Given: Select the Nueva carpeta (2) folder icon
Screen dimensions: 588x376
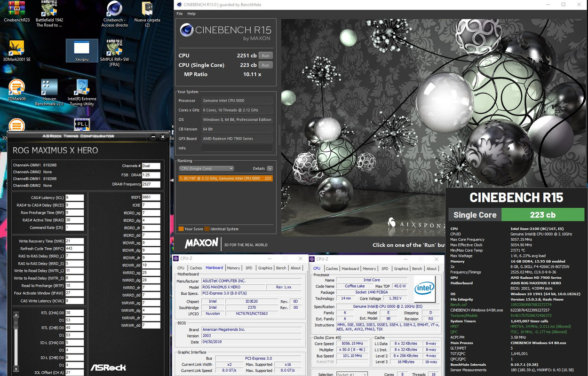Looking at the screenshot, I should click(147, 14).
